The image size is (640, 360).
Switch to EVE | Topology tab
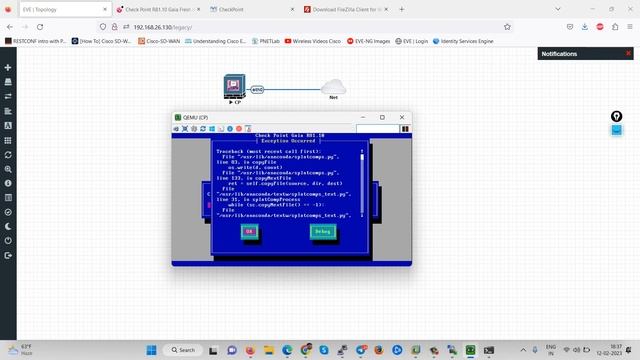point(64,9)
